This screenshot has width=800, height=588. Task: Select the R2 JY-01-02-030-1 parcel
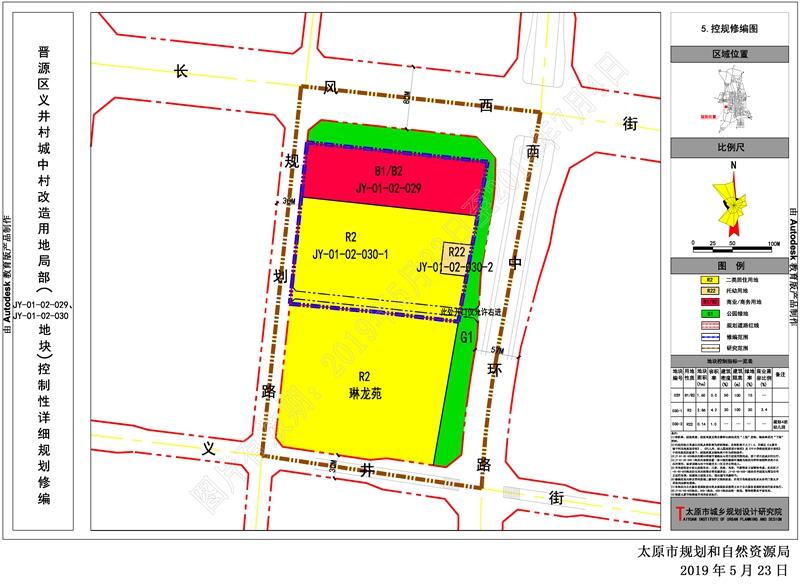352,245
